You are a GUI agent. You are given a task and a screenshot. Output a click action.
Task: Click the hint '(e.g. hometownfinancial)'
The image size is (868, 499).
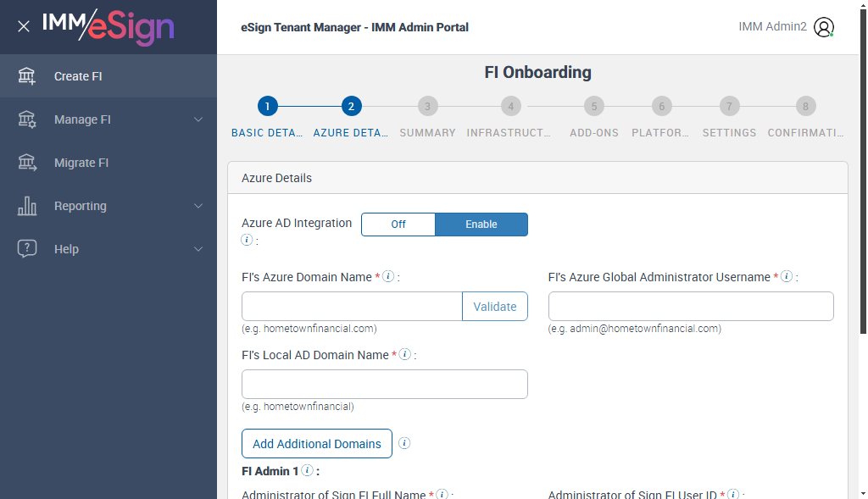298,406
